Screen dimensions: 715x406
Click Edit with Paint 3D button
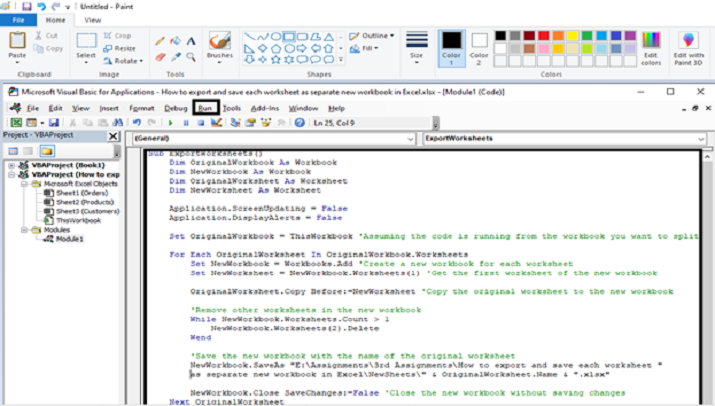[x=688, y=49]
